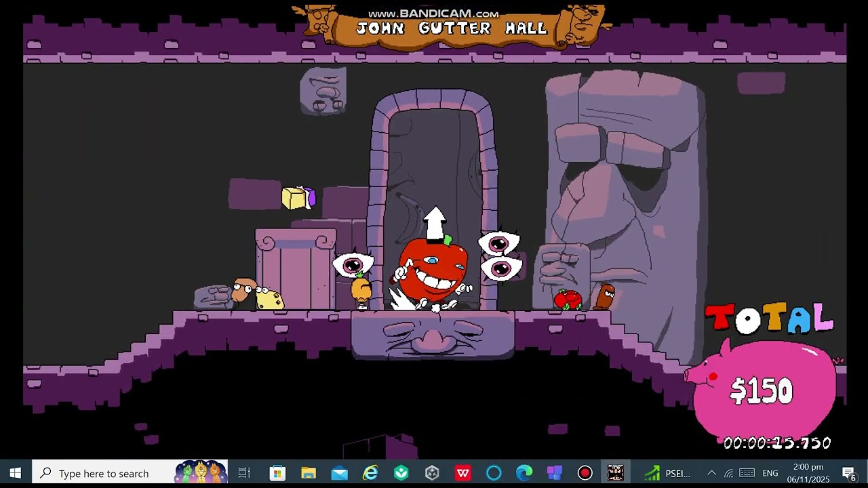This screenshot has height=488, width=868.
Task: Click the JOHN GUTTER HALL title sign
Action: [452, 28]
